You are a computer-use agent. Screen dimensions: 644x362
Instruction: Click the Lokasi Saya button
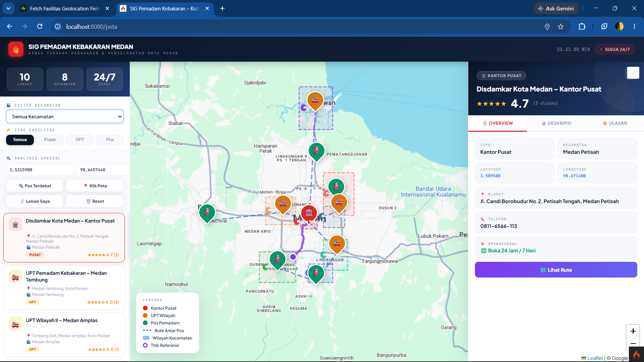(x=35, y=201)
